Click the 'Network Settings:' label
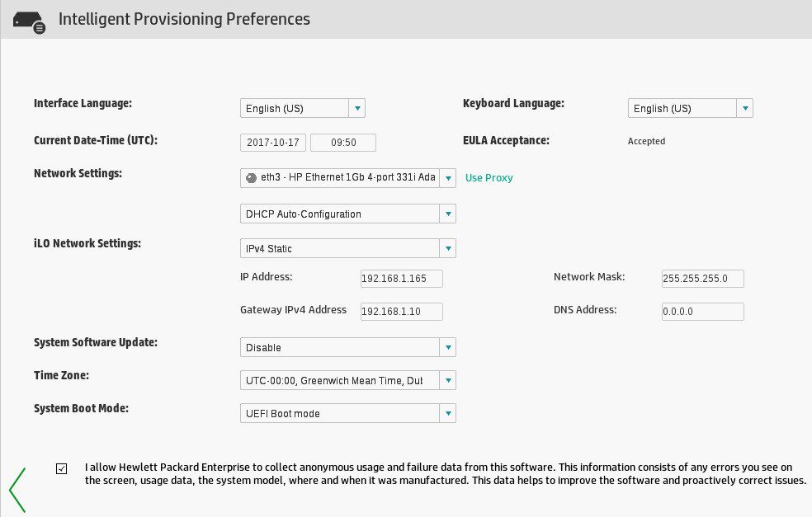The width and height of the screenshot is (812, 517). pyautogui.click(x=78, y=173)
